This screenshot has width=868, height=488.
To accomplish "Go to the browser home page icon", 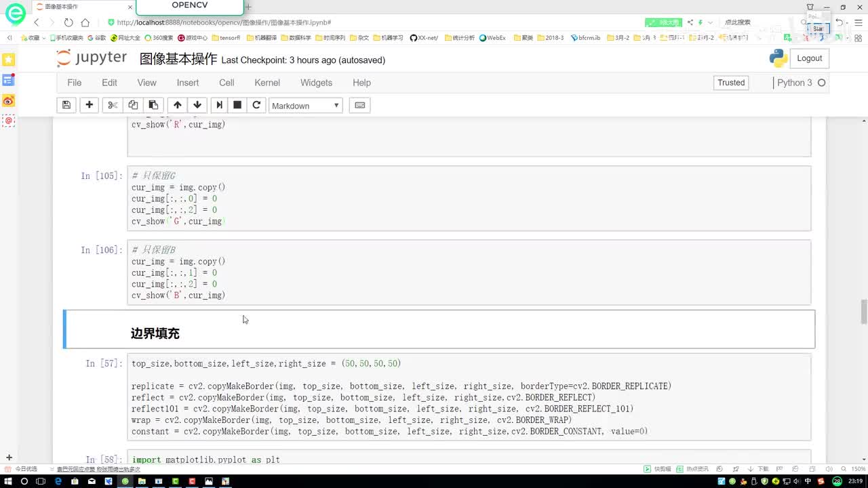I will 85,22.
